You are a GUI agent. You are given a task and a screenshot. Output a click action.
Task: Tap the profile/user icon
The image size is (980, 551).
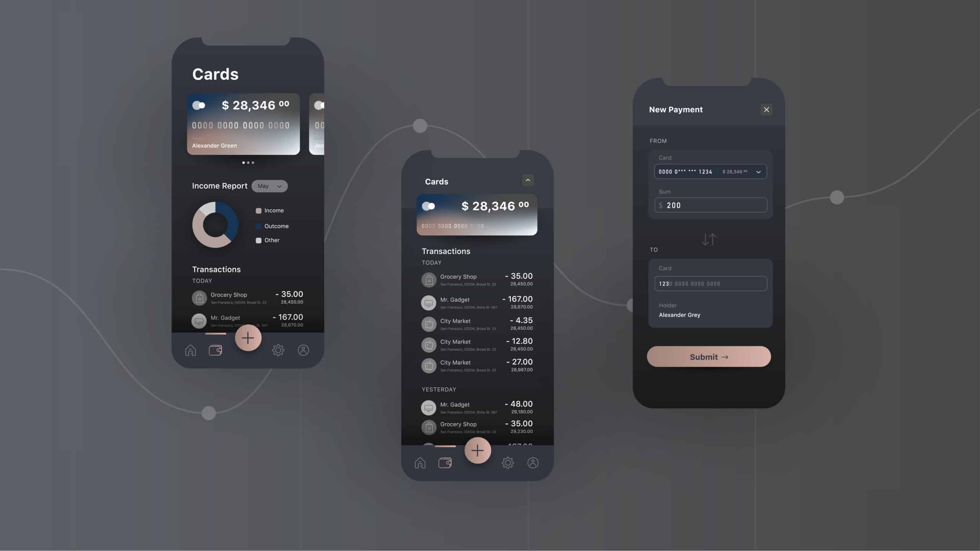(x=533, y=463)
